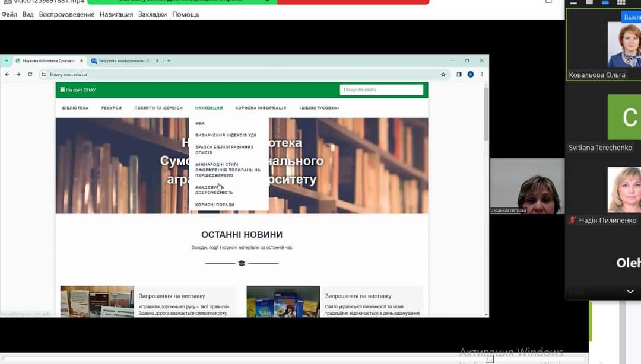Image resolution: width=641 pixels, height=364 pixels.
Task: Open the road rules exhibition news thumbnail
Action: [x=97, y=302]
